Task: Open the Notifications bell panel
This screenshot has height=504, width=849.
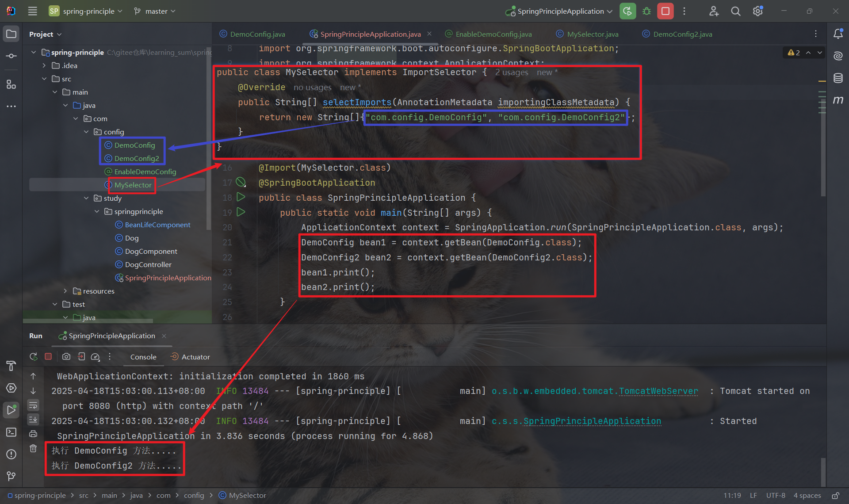Action: click(x=838, y=34)
